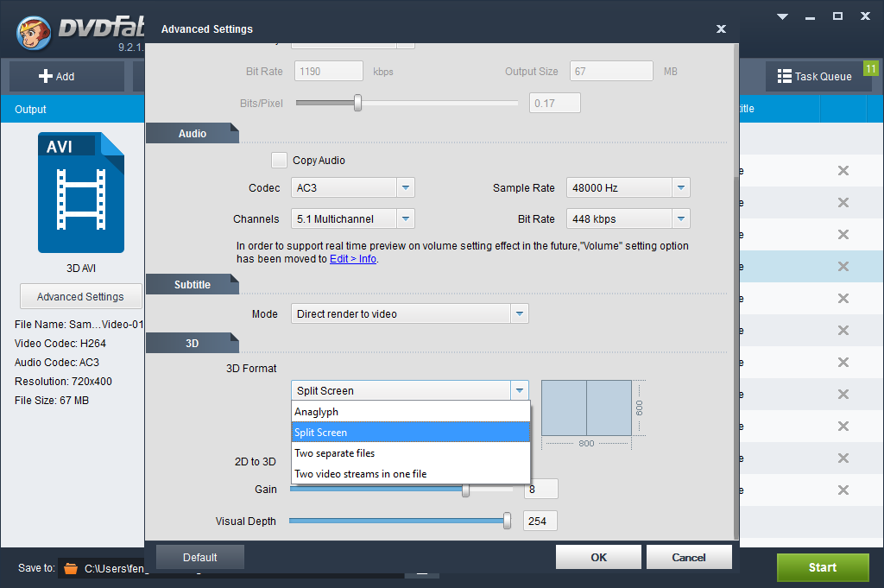
Task: Toggle the Copy Audio checkbox
Action: (x=279, y=160)
